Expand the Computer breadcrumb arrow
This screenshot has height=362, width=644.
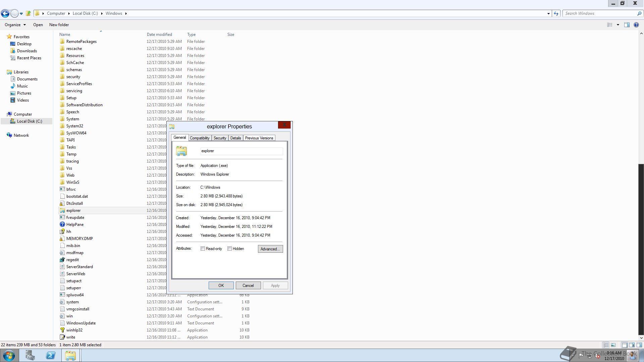69,13
